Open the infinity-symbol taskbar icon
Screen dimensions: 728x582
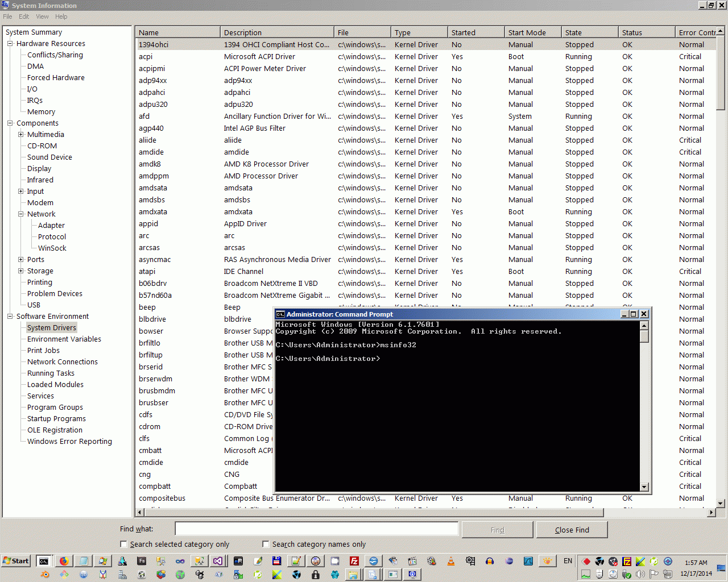click(180, 561)
